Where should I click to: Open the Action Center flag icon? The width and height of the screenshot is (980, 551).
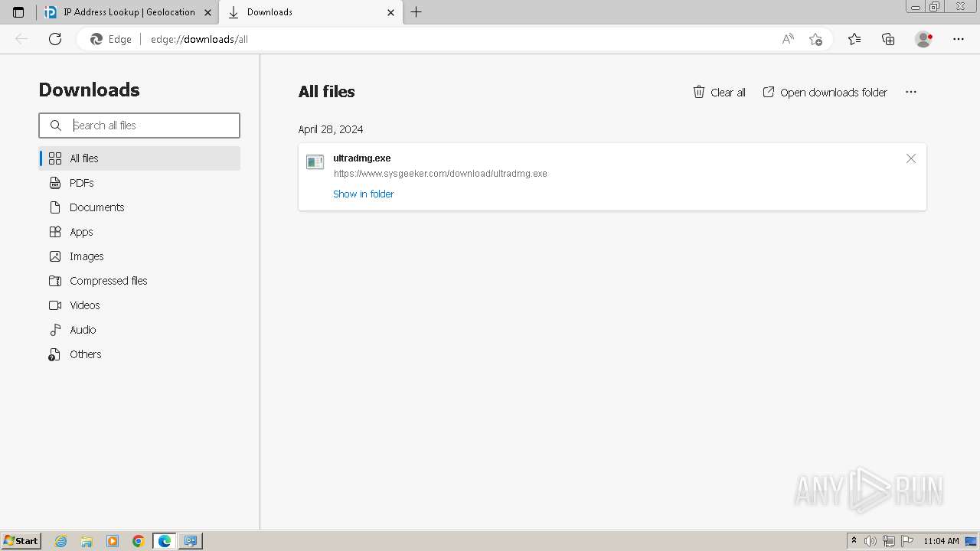pyautogui.click(x=907, y=541)
